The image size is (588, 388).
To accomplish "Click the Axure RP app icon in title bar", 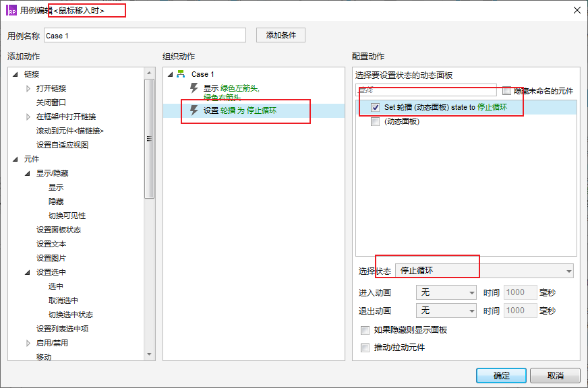I will 11,10.
